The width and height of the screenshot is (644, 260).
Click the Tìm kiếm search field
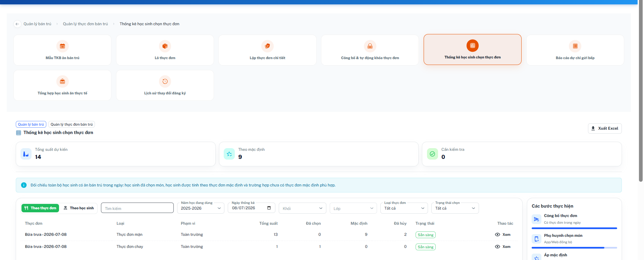pos(137,208)
